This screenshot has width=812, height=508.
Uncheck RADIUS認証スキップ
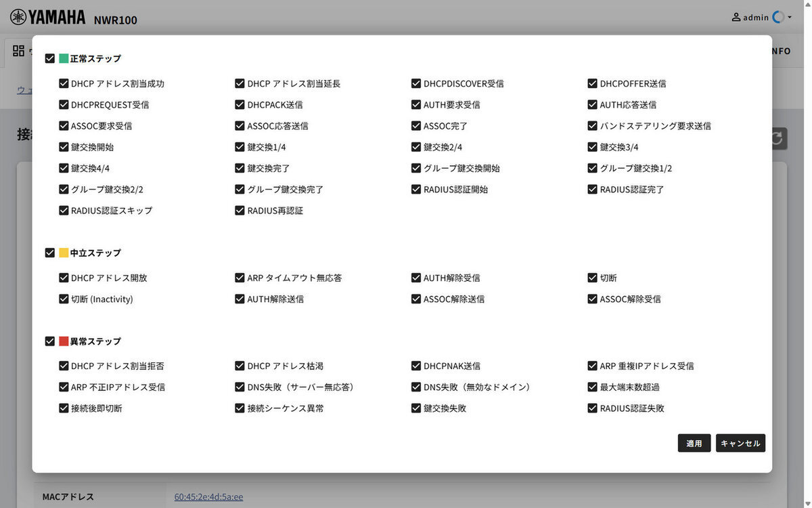[64, 211]
